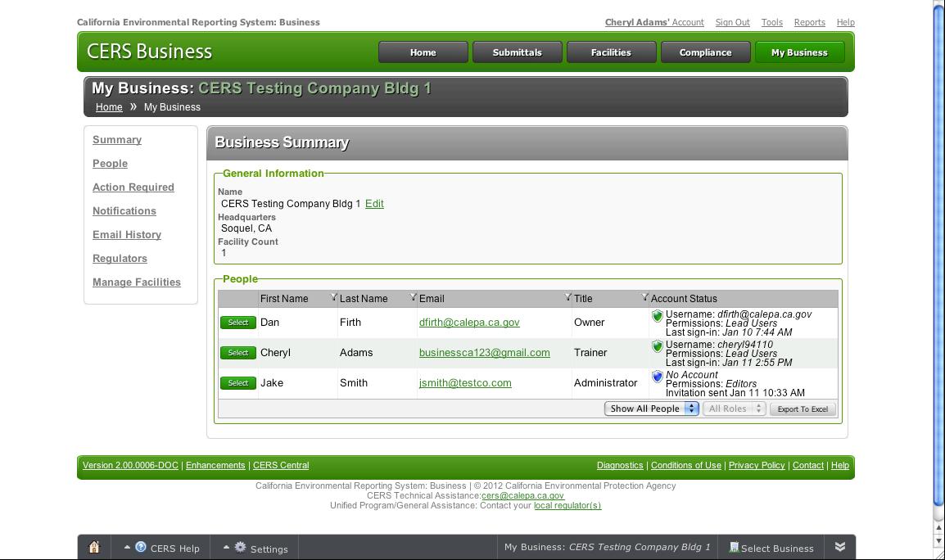This screenshot has height=560, width=945.
Task: Open the Submittals tab
Action: tap(517, 52)
